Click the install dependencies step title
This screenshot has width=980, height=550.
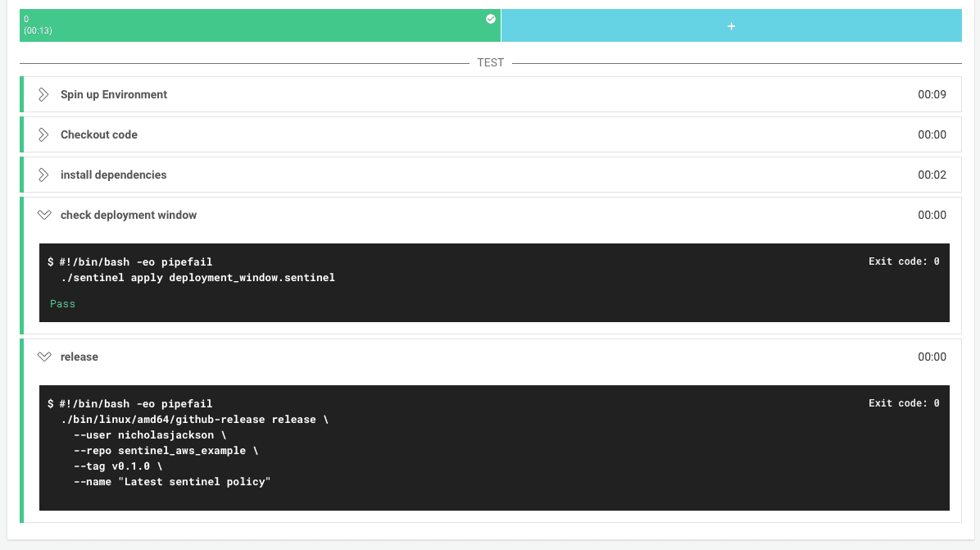113,175
